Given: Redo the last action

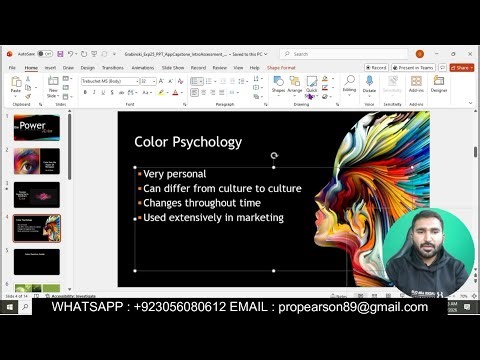Looking at the screenshot, I should (x=84, y=54).
